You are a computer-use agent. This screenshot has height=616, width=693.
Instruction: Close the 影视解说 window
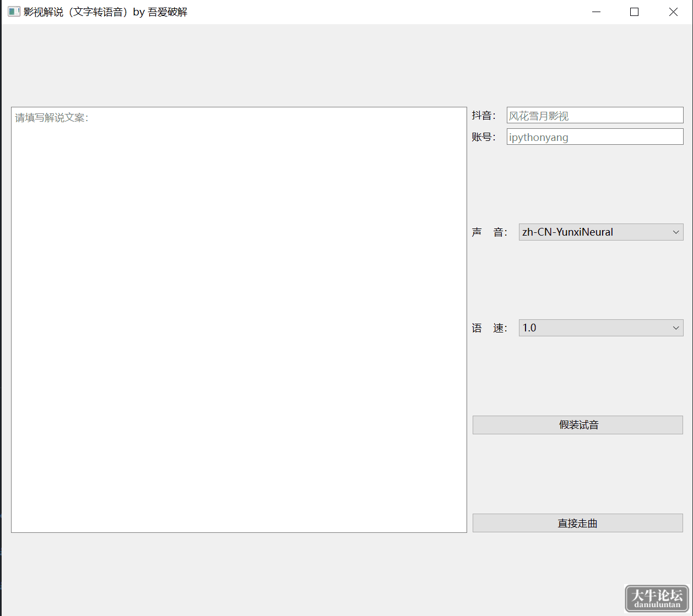pyautogui.click(x=673, y=12)
